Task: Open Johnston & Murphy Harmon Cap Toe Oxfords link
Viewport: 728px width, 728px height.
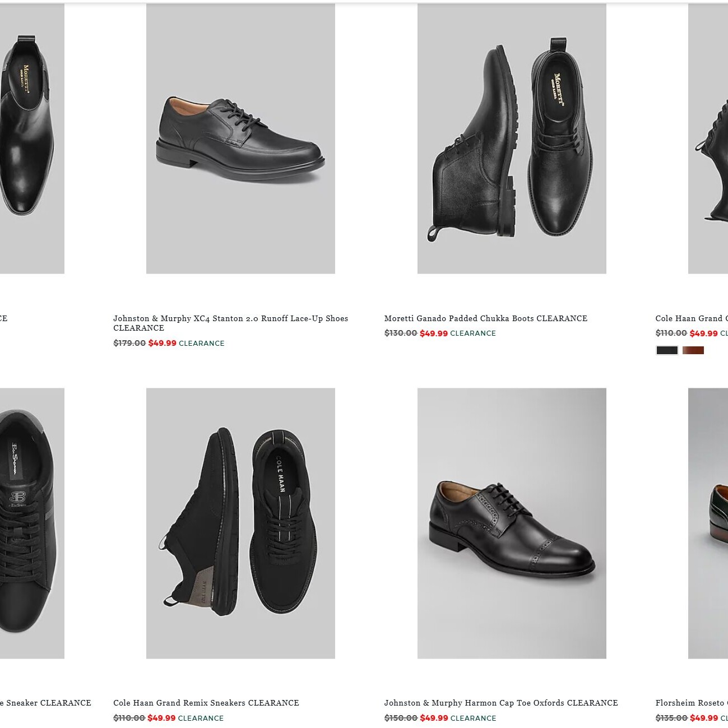Action: point(500,703)
